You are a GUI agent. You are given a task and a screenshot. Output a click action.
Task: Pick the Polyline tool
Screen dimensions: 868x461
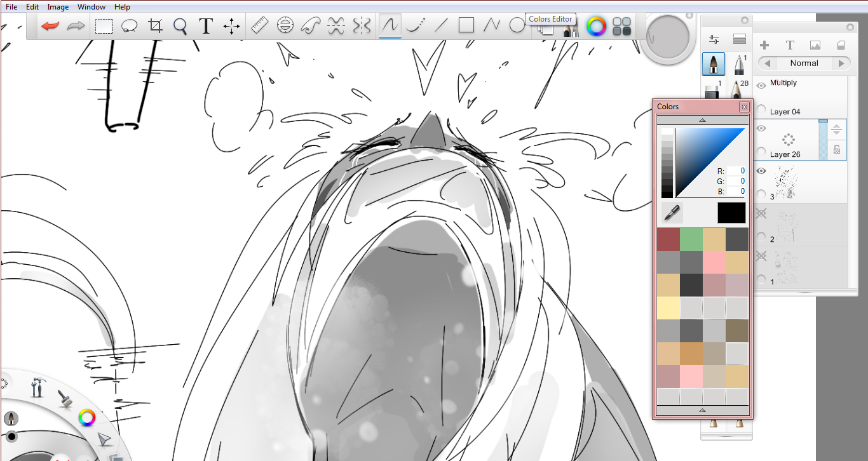click(x=492, y=26)
